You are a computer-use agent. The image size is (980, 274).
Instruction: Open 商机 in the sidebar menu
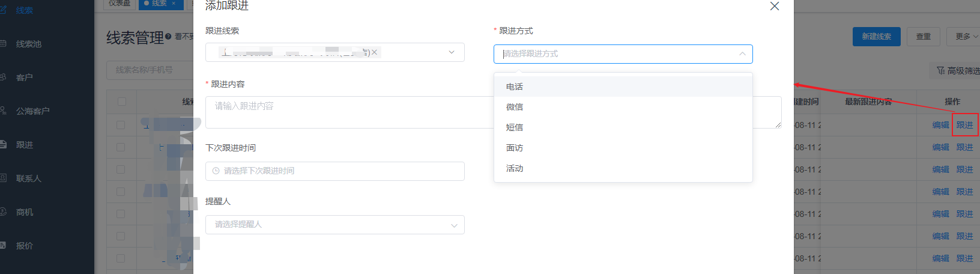click(x=25, y=212)
